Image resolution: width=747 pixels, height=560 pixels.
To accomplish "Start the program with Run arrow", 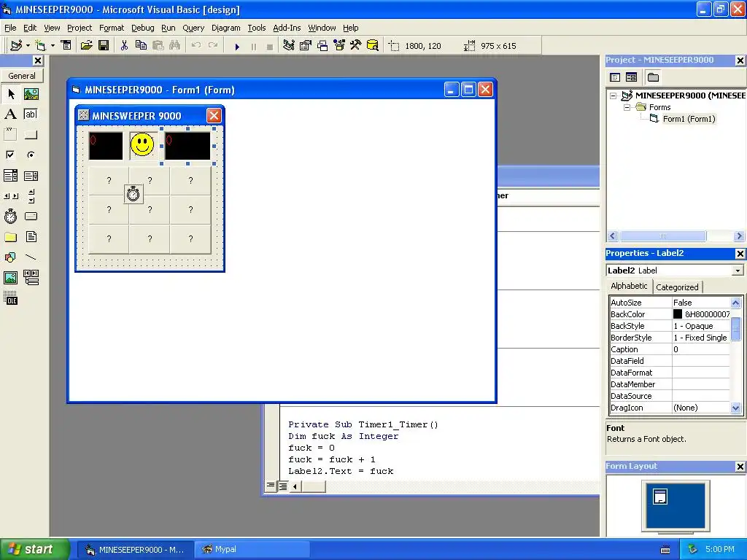I will (x=237, y=46).
